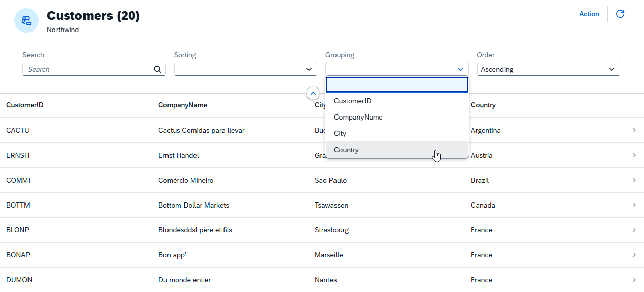Select the BOTTM customer ID cell
This screenshot has height=292, width=644.
(18, 205)
